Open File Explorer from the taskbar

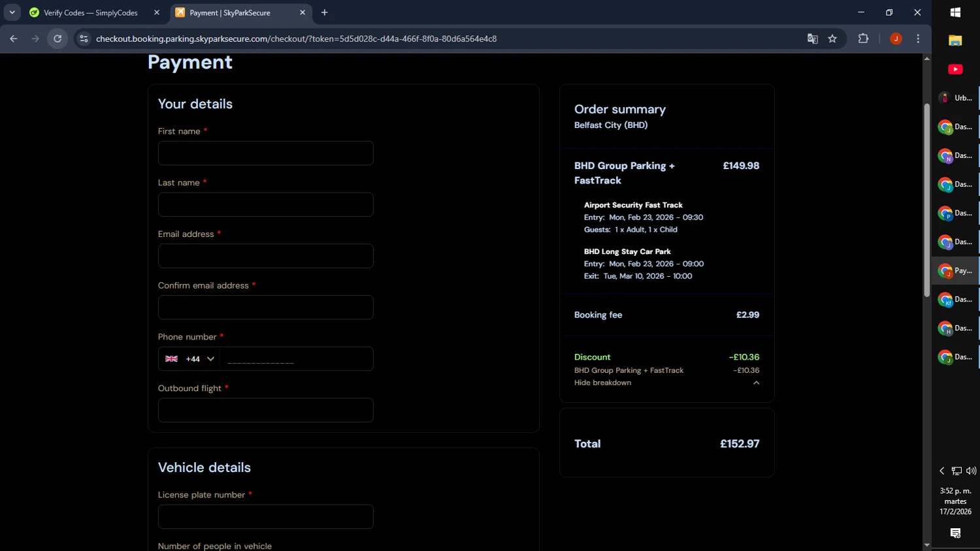tap(955, 40)
